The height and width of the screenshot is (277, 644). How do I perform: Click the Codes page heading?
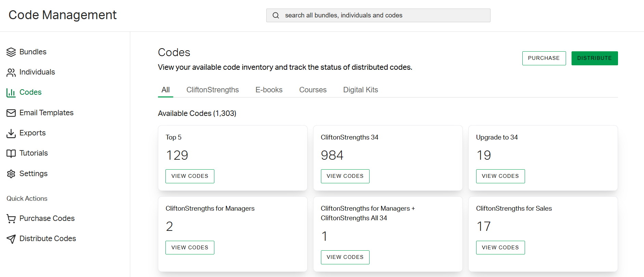(x=174, y=52)
